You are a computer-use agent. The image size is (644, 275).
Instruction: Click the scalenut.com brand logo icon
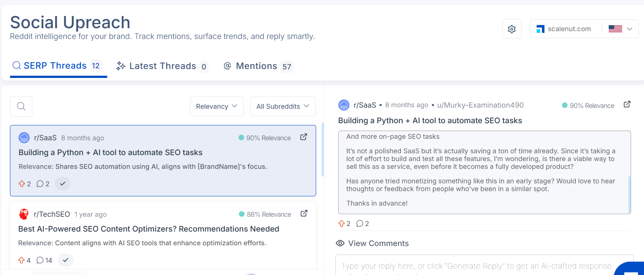pos(540,29)
